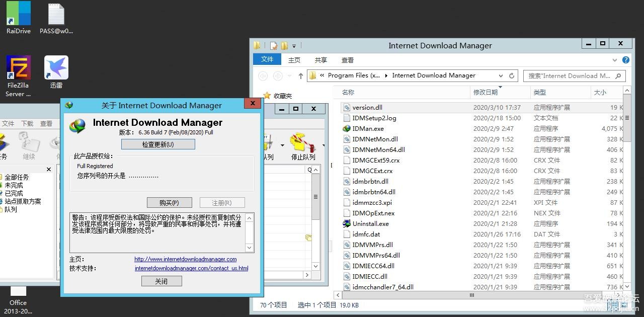Switch to the 主页 ribbon tab
Viewport: 644px width, 317px height.
(294, 60)
